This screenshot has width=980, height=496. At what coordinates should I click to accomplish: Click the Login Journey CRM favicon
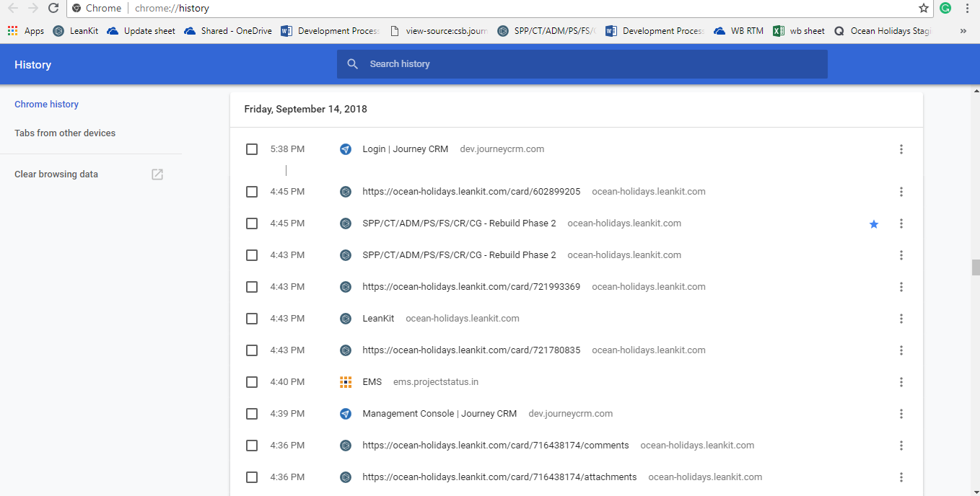click(346, 149)
